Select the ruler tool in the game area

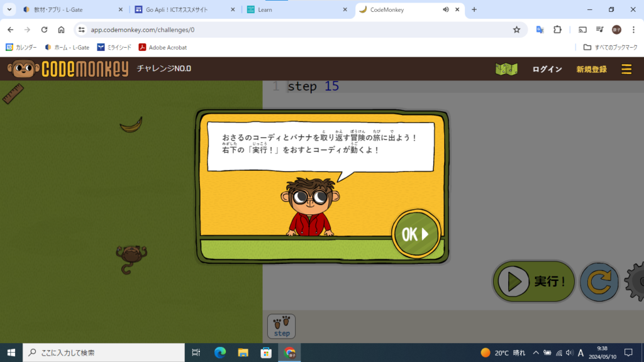pyautogui.click(x=13, y=94)
